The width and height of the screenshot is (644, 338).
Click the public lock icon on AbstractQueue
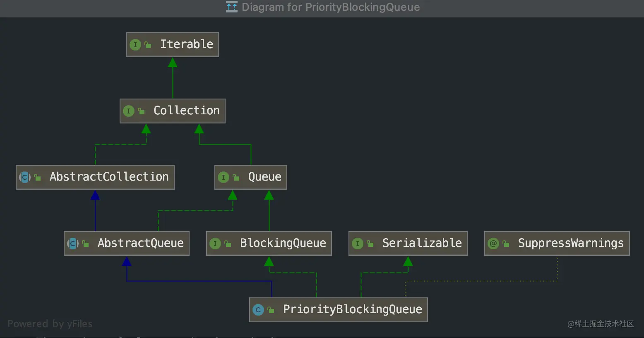tap(85, 244)
